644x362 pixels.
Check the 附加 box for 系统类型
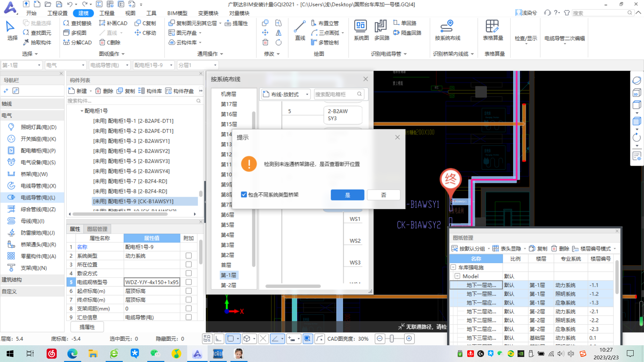pyautogui.click(x=189, y=256)
